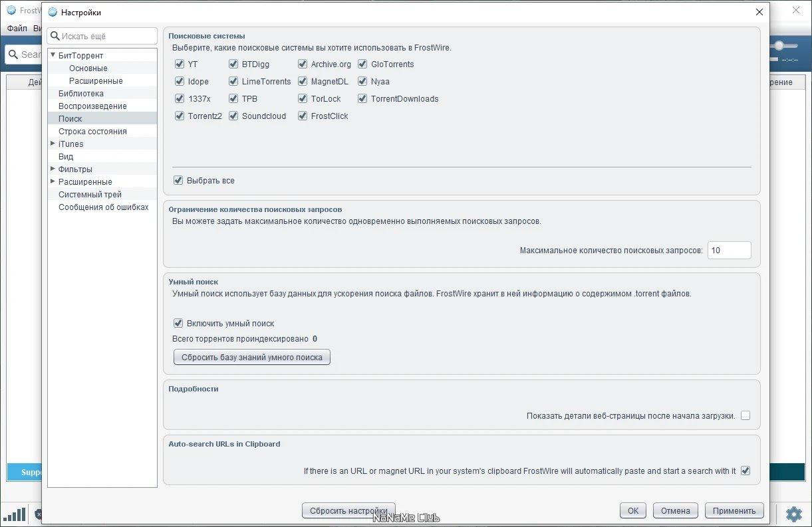Disable FrostClick search engine

303,116
